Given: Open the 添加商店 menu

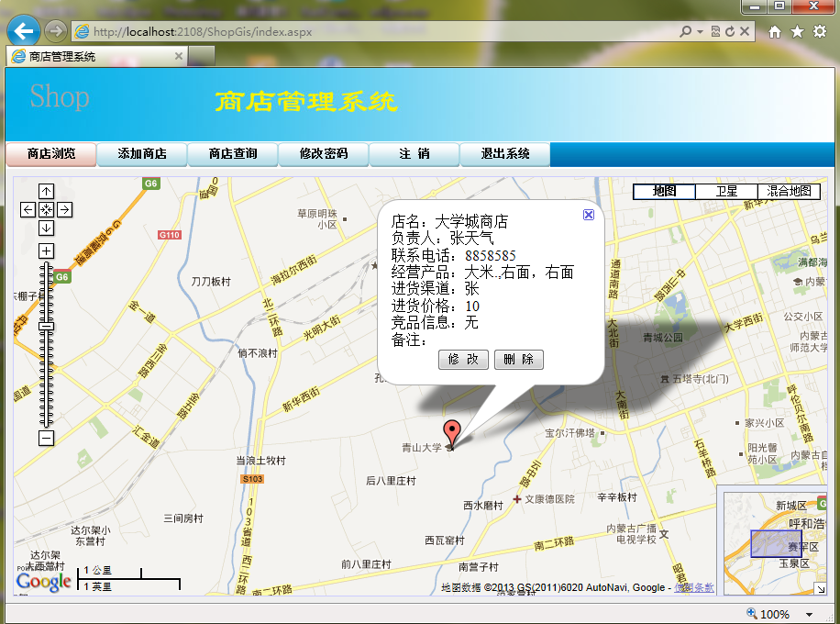Looking at the screenshot, I should tap(142, 154).
